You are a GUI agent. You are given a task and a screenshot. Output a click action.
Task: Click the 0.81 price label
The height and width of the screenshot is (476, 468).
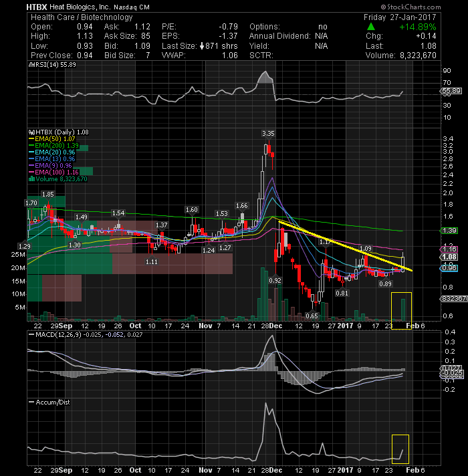coord(342,293)
